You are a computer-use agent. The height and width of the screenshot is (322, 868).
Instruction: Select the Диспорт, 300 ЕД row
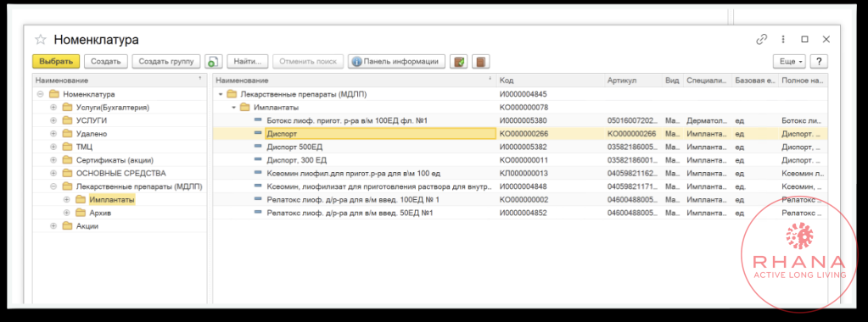click(520, 160)
